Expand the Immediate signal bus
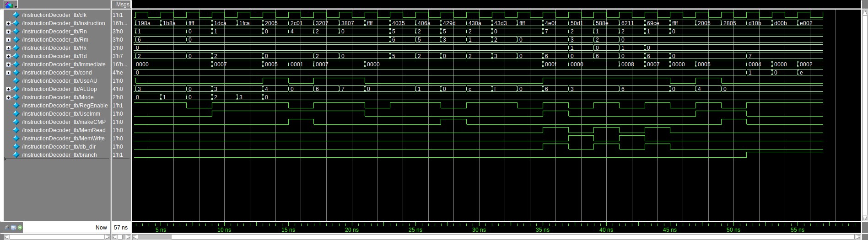This screenshot has height=240, width=868. point(8,64)
